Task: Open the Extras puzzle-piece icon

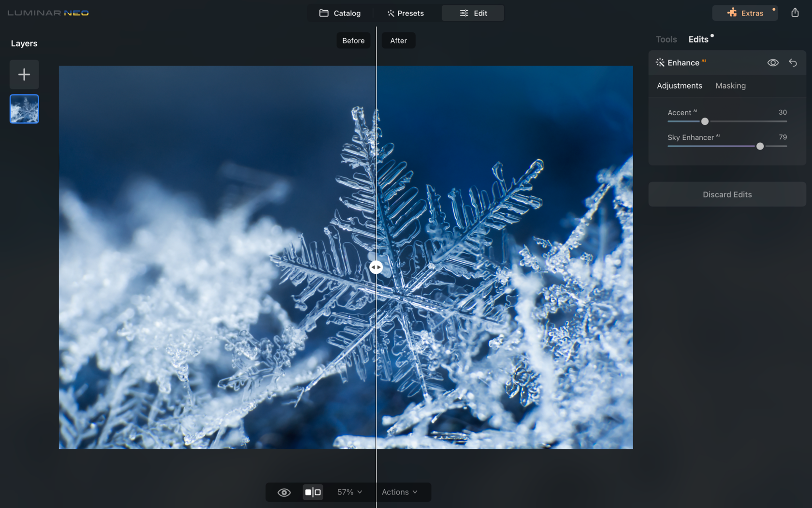Action: pos(733,13)
